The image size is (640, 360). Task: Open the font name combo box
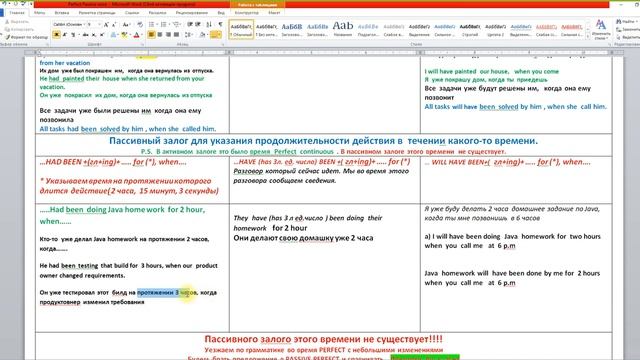pyautogui.click(x=69, y=25)
